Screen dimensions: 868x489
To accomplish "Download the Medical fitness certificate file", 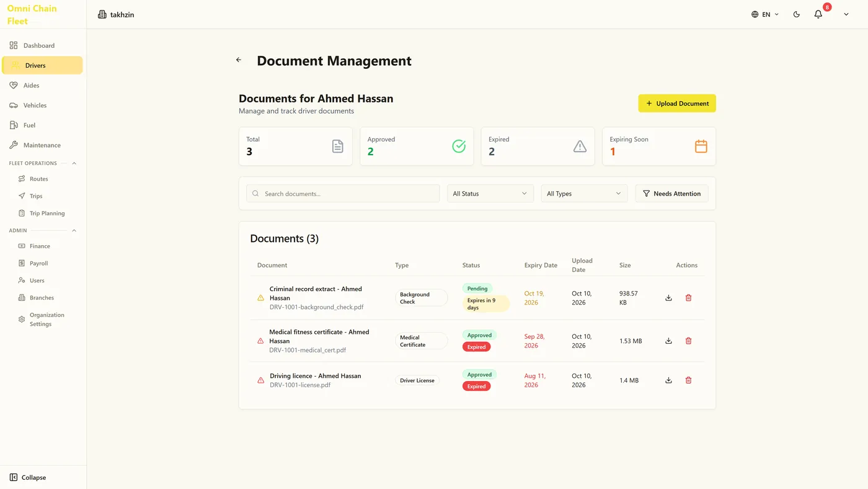I will click(x=668, y=341).
